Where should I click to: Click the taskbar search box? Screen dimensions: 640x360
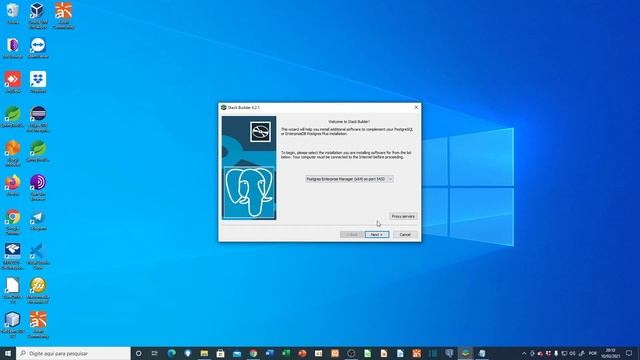pos(73,353)
